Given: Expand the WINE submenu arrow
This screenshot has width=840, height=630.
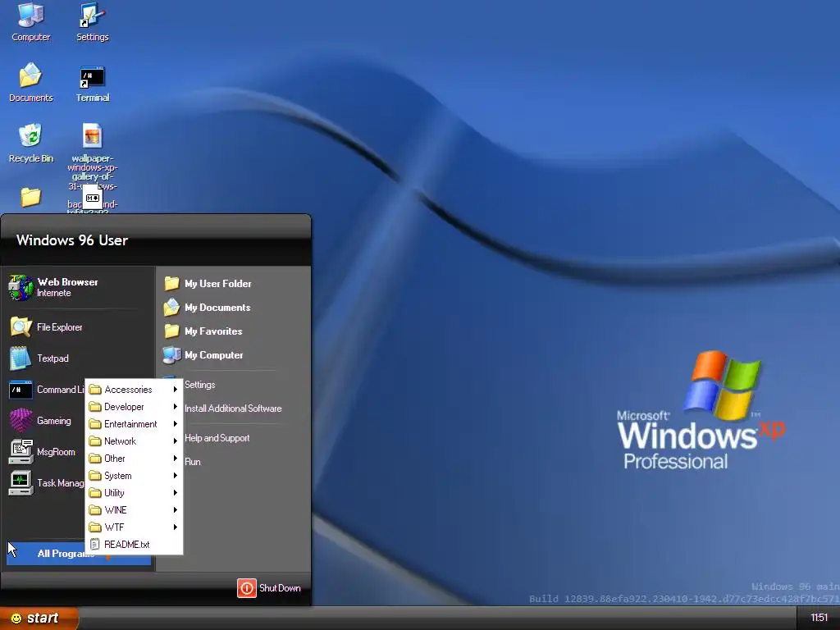Looking at the screenshot, I should pyautogui.click(x=176, y=509).
